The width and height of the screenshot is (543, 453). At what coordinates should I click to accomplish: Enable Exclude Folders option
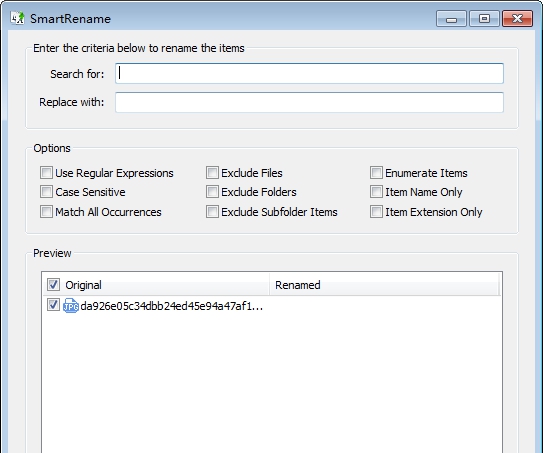pyautogui.click(x=212, y=192)
